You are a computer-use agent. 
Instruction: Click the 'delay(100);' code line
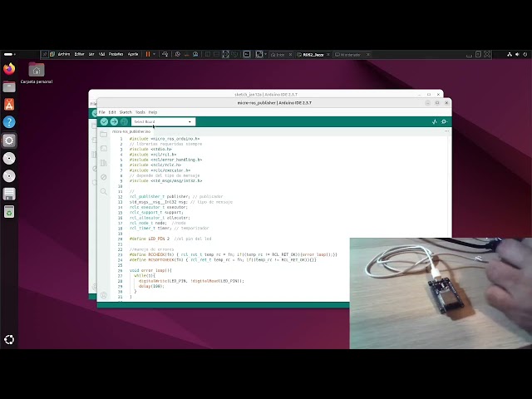point(151,286)
